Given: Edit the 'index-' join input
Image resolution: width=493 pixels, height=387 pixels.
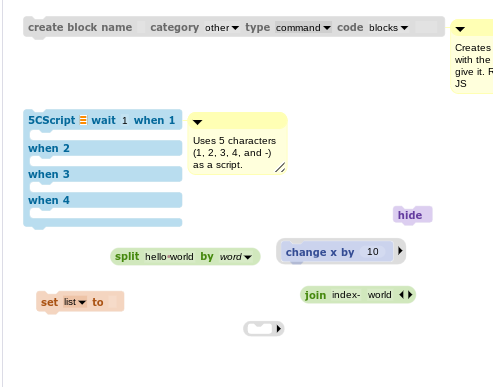Looking at the screenshot, I should (x=346, y=295).
